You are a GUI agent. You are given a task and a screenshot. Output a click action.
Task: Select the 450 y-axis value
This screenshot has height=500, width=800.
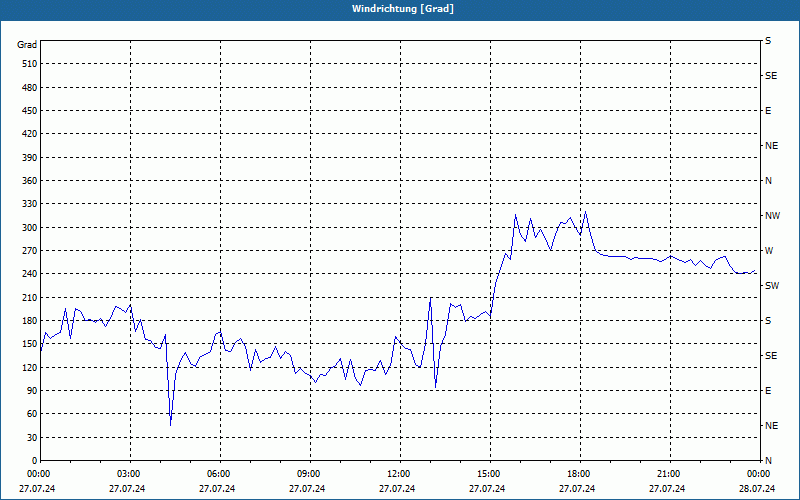(x=29, y=111)
